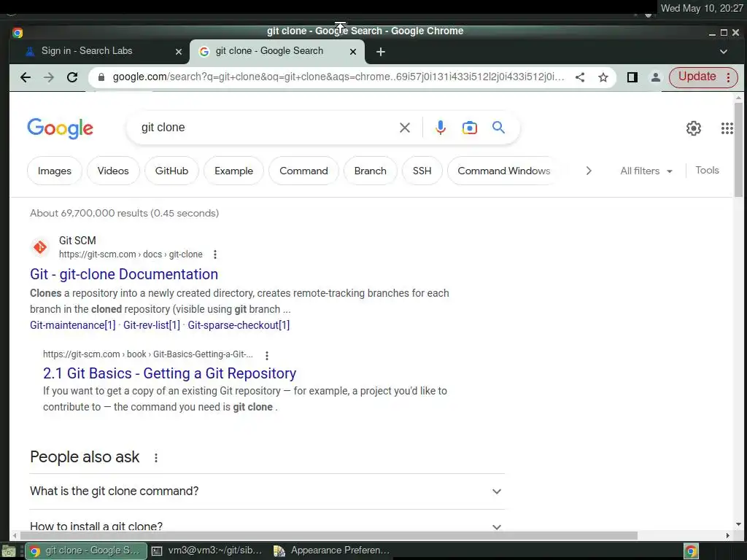The width and height of the screenshot is (747, 560).
Task: Close the Sign in - Search Labs tab
Action: tap(179, 52)
